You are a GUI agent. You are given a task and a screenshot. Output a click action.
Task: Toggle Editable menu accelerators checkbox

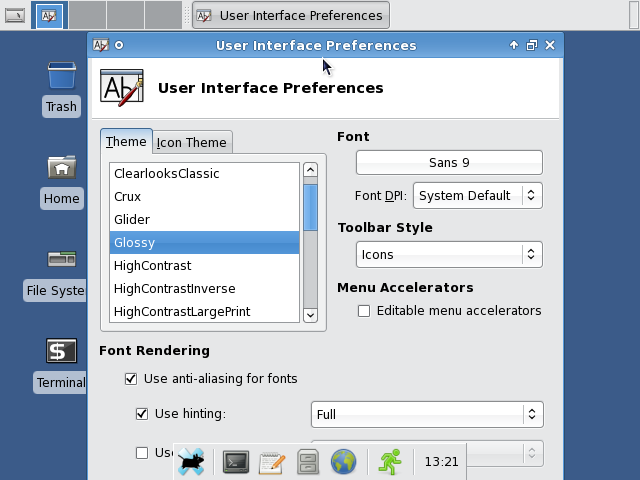click(x=364, y=311)
